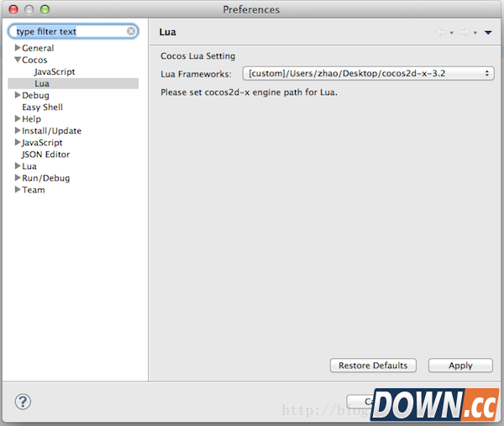
Task: Clear the filter text with the X icon
Action: [132, 32]
